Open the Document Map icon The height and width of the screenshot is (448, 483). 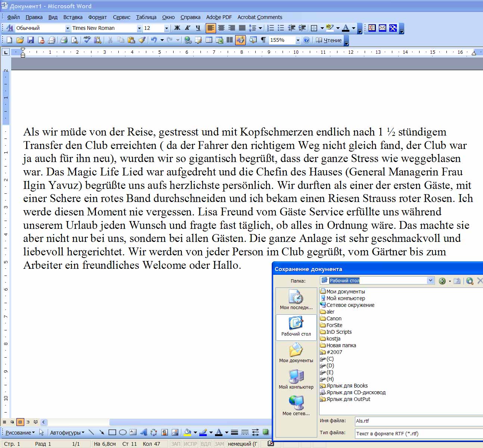[253, 40]
